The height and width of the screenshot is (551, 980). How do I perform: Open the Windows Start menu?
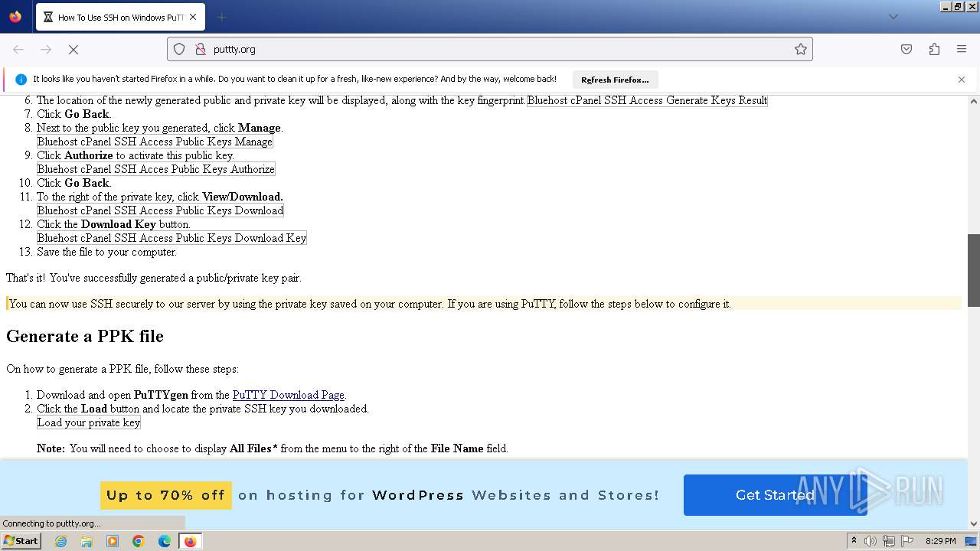click(21, 540)
